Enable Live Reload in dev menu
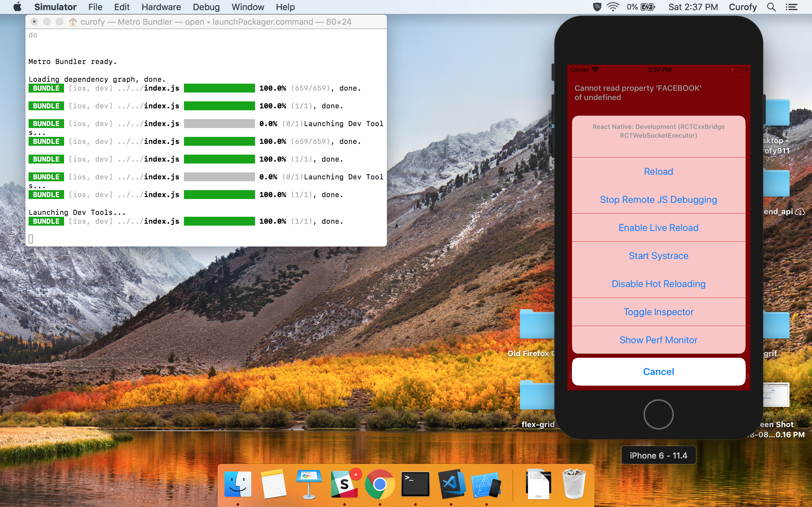 click(x=658, y=228)
